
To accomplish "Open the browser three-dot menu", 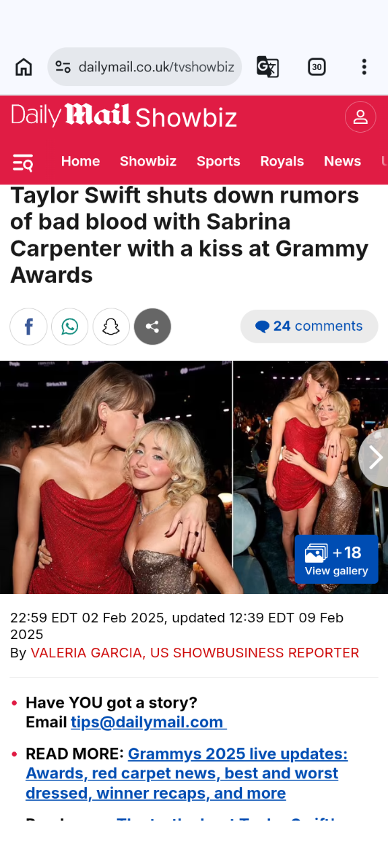I will pyautogui.click(x=364, y=67).
